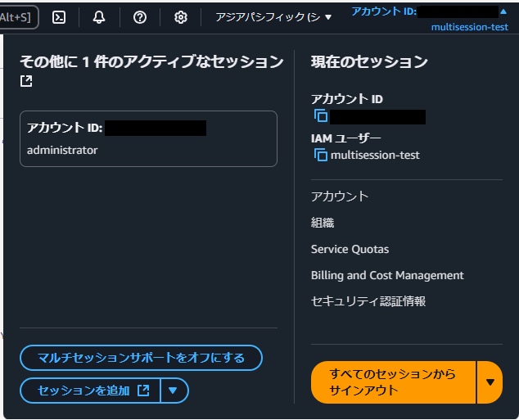
Task: Expand the sign-out options dropdown arrow
Action: [x=490, y=382]
